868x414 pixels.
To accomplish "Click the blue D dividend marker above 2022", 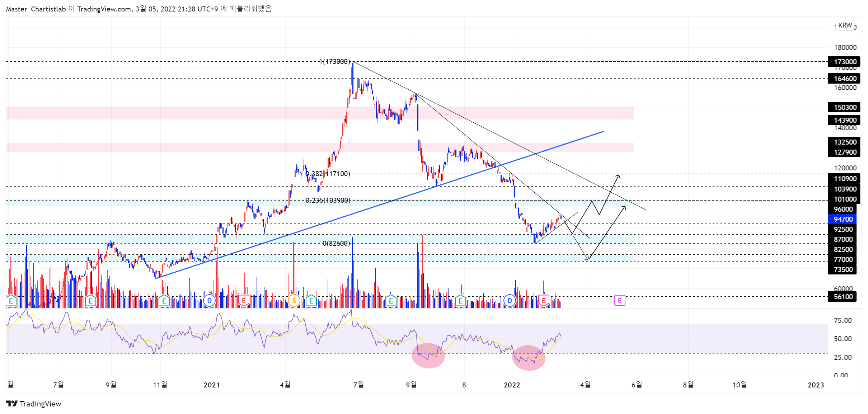I will tap(510, 301).
